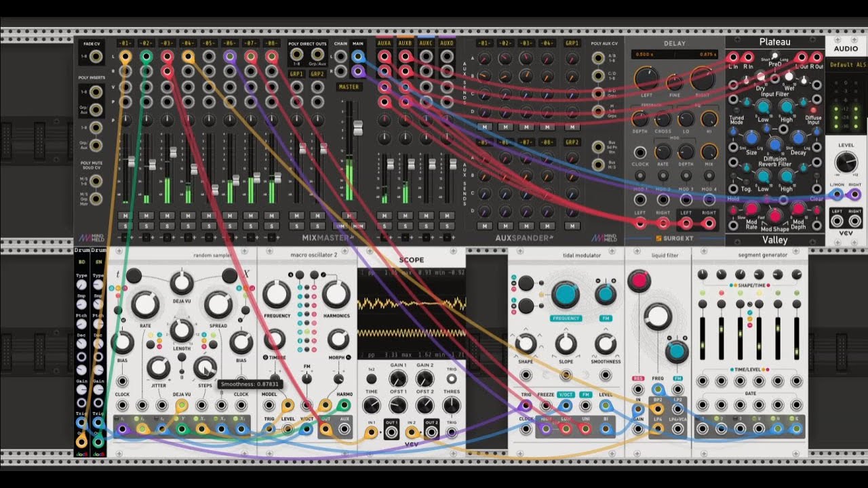Click the Plateau Decay knob
This screenshot has width=868, height=488.
pyautogui.click(x=797, y=138)
